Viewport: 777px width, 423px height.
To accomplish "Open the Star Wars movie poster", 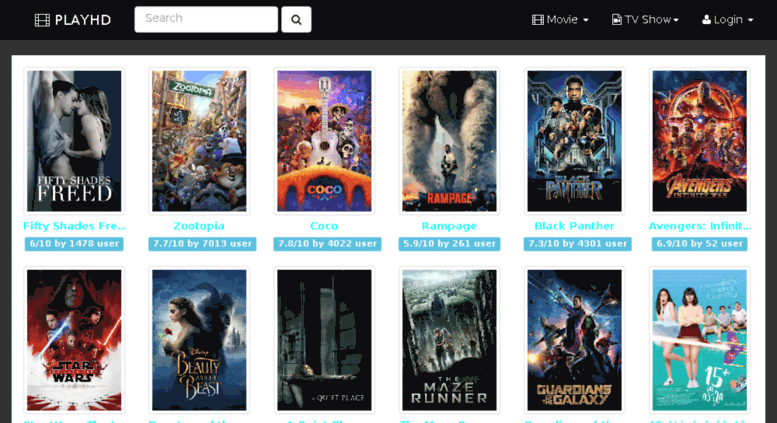I will [x=74, y=340].
